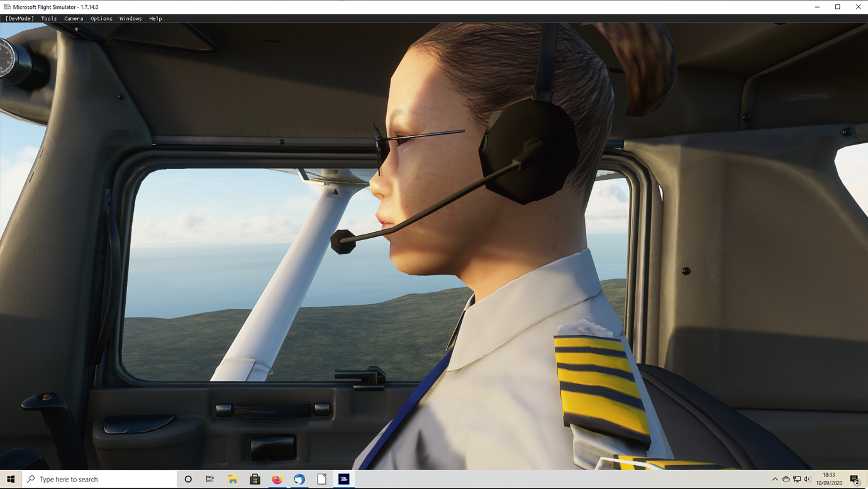
Task: Open the Tools menu
Action: point(48,18)
